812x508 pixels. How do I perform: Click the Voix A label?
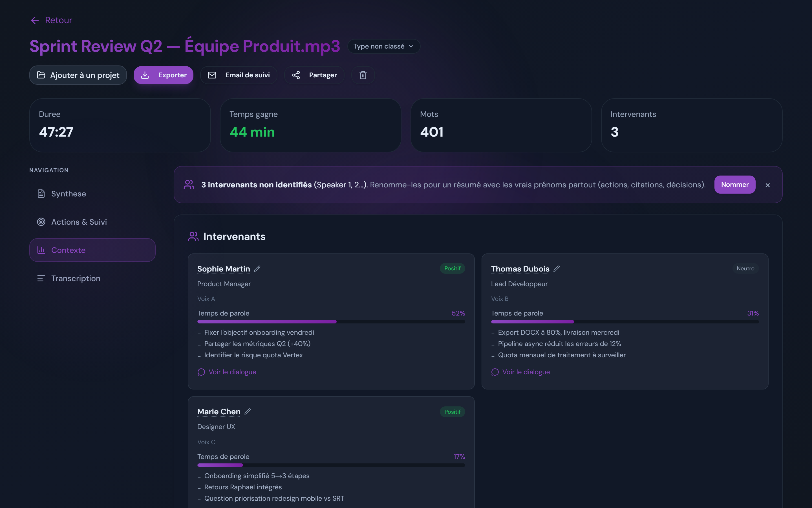(206, 299)
